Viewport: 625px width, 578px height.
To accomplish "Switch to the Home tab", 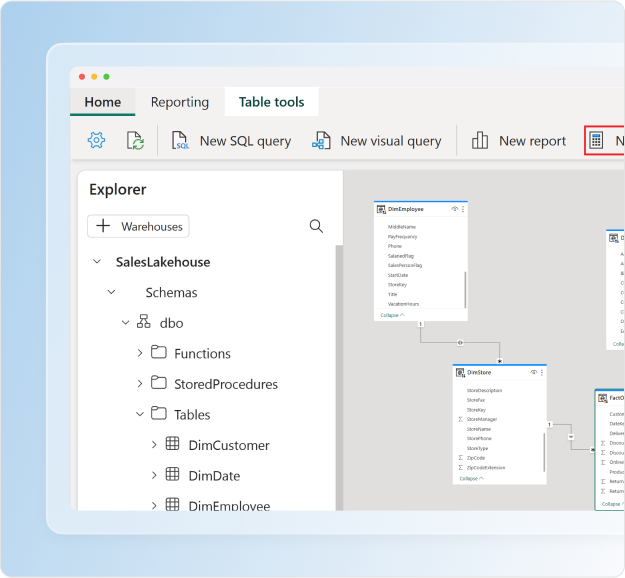I will coord(102,102).
